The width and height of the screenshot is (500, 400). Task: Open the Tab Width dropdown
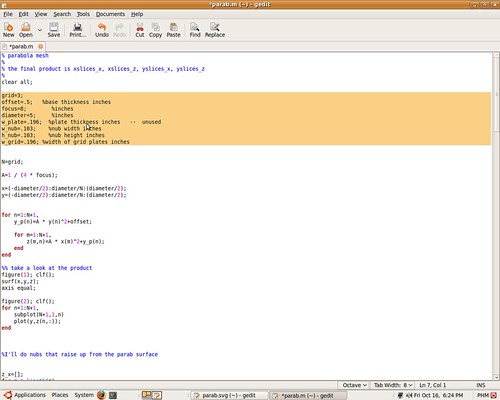click(x=393, y=385)
